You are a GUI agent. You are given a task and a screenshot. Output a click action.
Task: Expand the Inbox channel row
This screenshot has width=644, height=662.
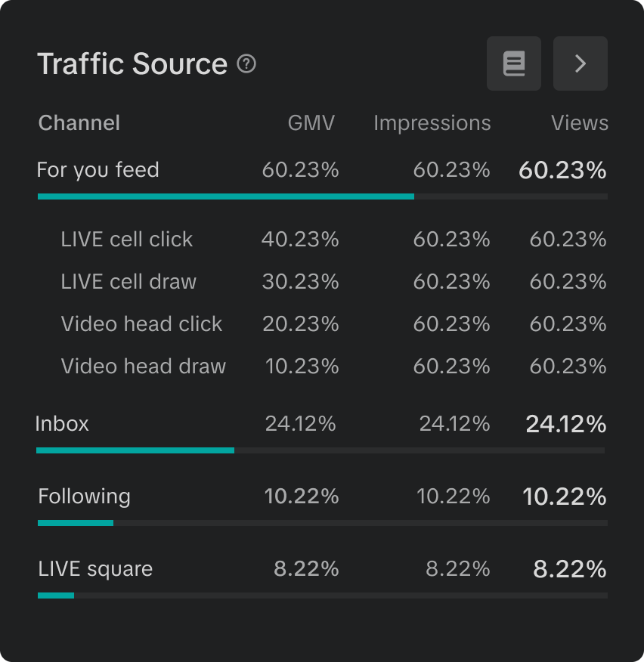[x=62, y=424]
